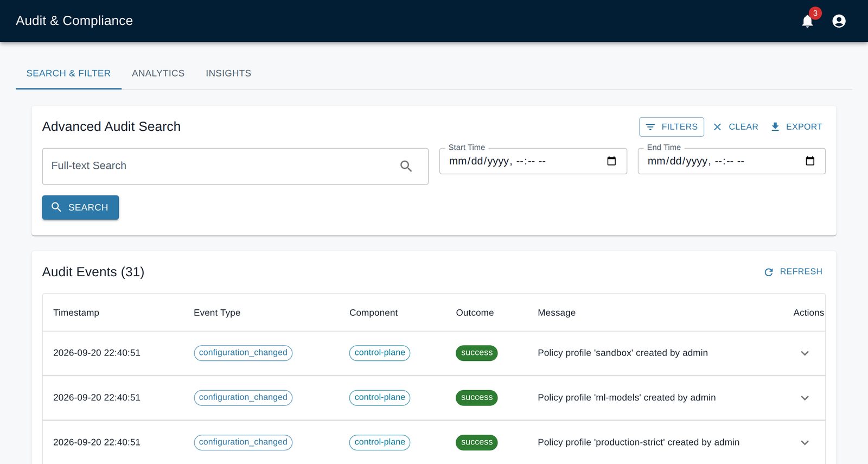This screenshot has width=868, height=464.
Task: Click the Actions column header
Action: click(x=808, y=313)
